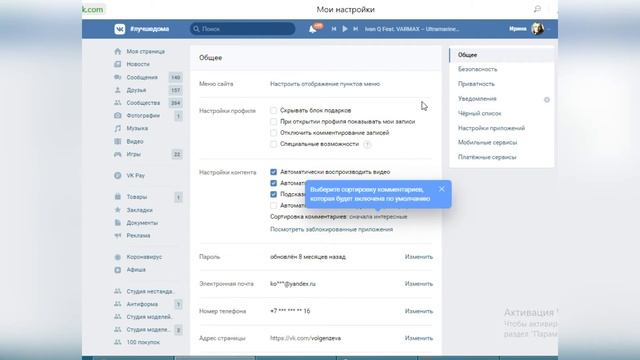Skip to next track in header player
The height and width of the screenshot is (360, 640).
tap(356, 29)
